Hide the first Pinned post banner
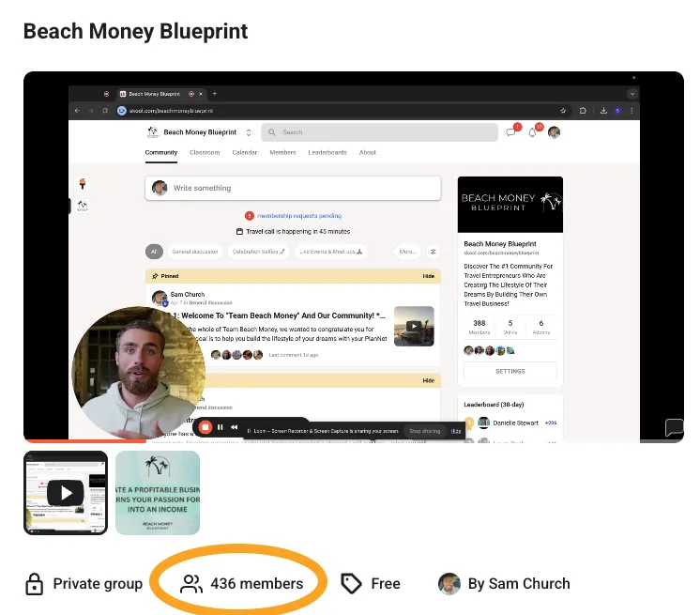Viewport: 700px width, 615px height. click(429, 276)
